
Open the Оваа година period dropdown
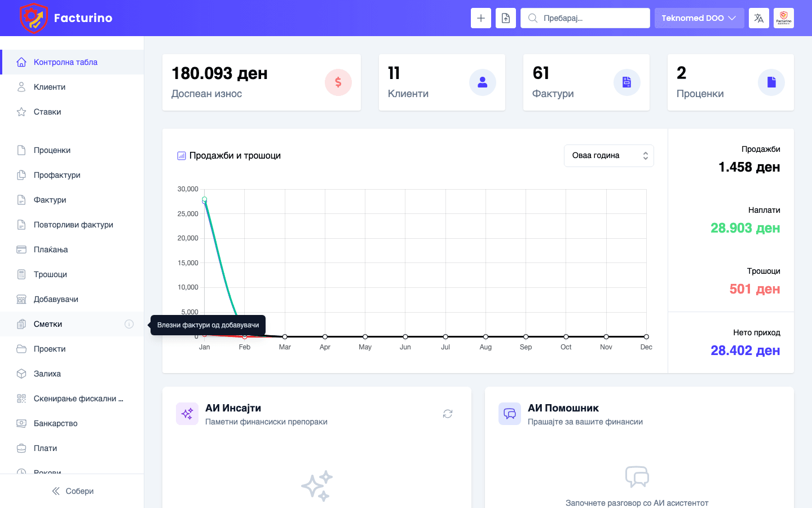click(608, 156)
